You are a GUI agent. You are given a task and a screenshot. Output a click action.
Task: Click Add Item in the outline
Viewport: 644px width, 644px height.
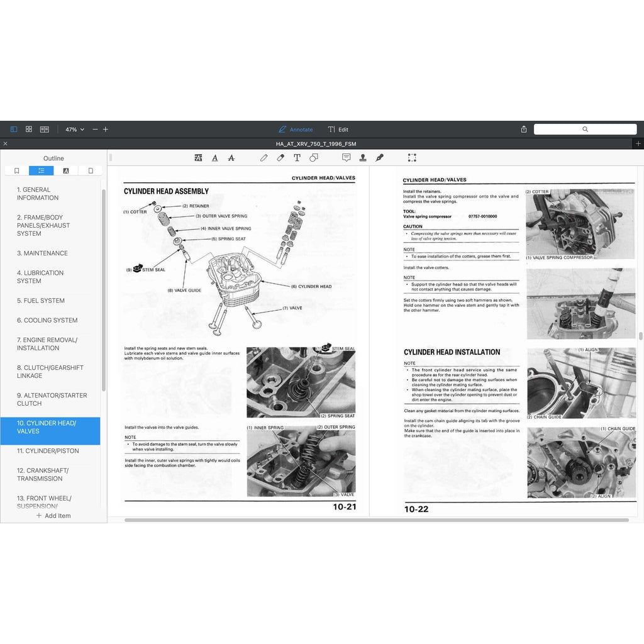(53, 516)
